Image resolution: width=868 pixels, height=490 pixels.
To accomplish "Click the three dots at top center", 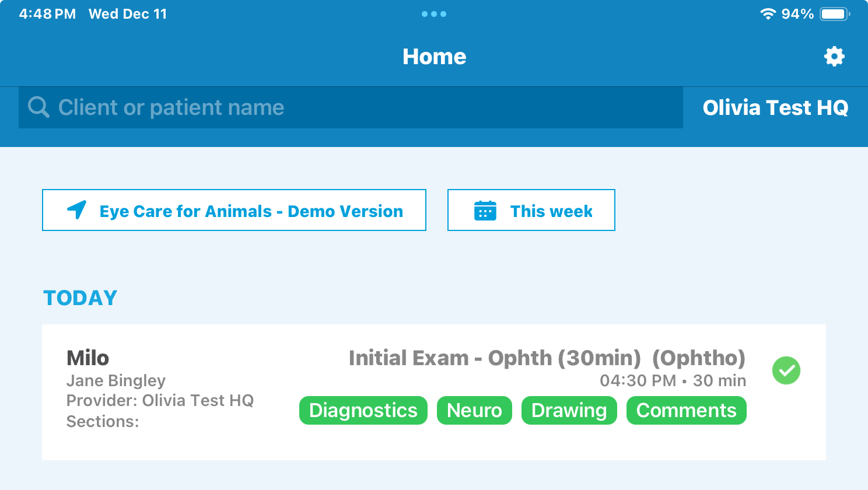I will [434, 13].
